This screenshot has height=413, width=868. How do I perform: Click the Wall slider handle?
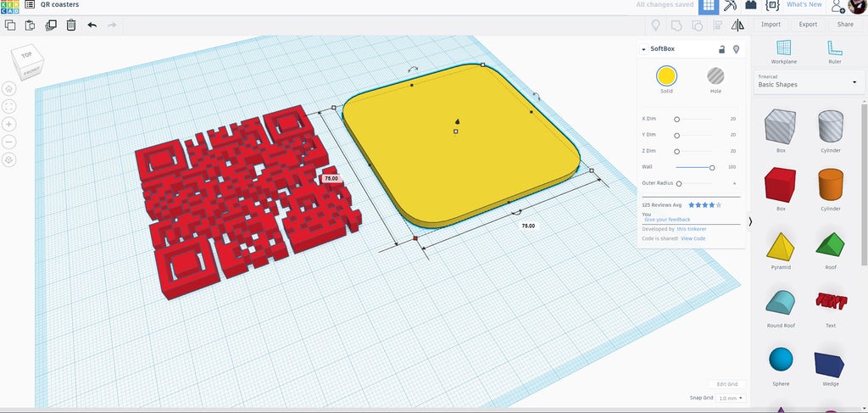tap(712, 167)
